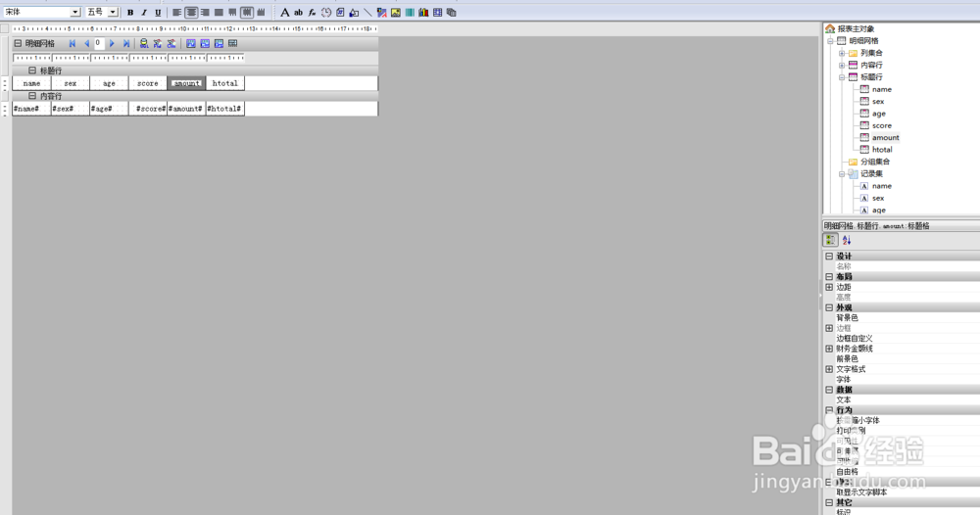The width and height of the screenshot is (980, 515).
Task: Collapse the 内容行 band in designer
Action: 32,96
